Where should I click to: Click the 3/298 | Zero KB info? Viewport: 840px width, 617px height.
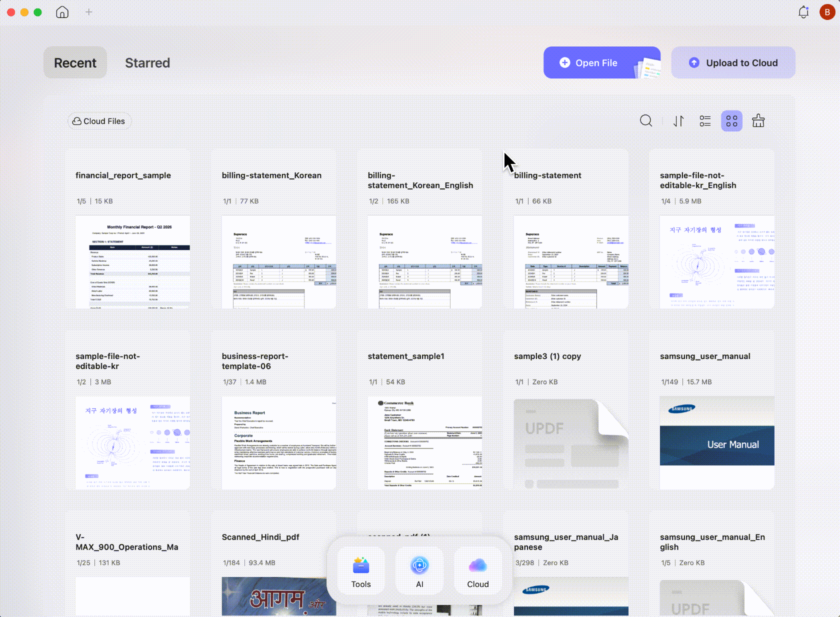pyautogui.click(x=542, y=563)
